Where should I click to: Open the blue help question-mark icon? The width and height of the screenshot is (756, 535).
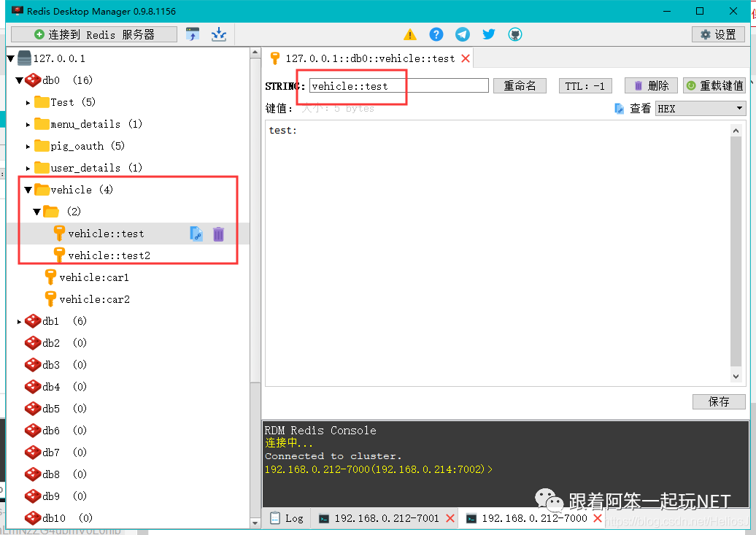click(436, 34)
